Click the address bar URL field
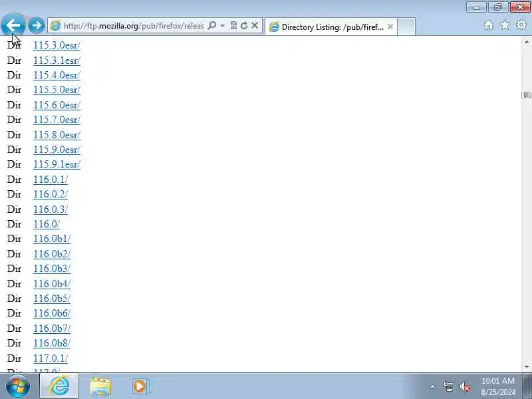The height and width of the screenshot is (399, 532). 134,26
